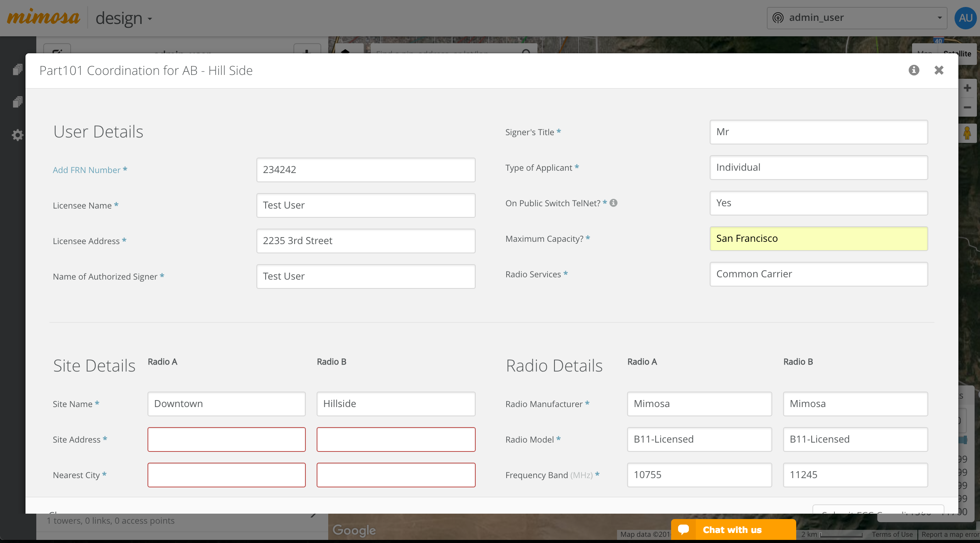Image resolution: width=980 pixels, height=543 pixels.
Task: Open the Type of Applicant dropdown
Action: pos(818,168)
